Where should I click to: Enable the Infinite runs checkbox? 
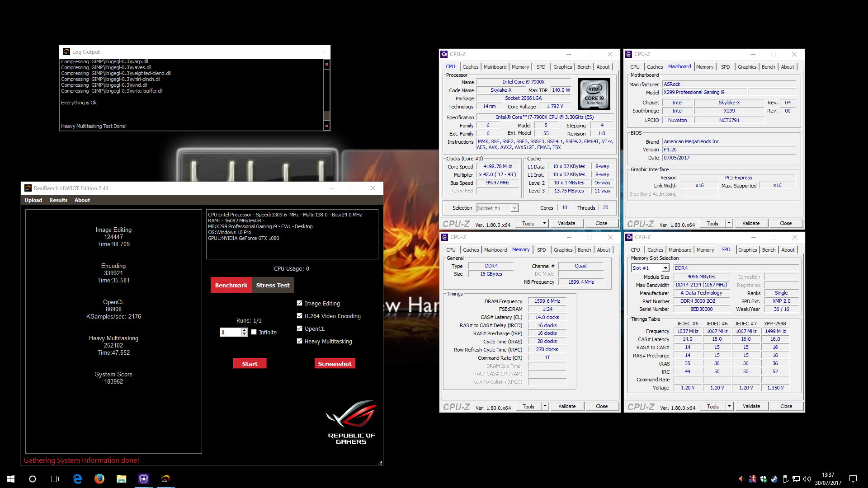[x=254, y=332]
